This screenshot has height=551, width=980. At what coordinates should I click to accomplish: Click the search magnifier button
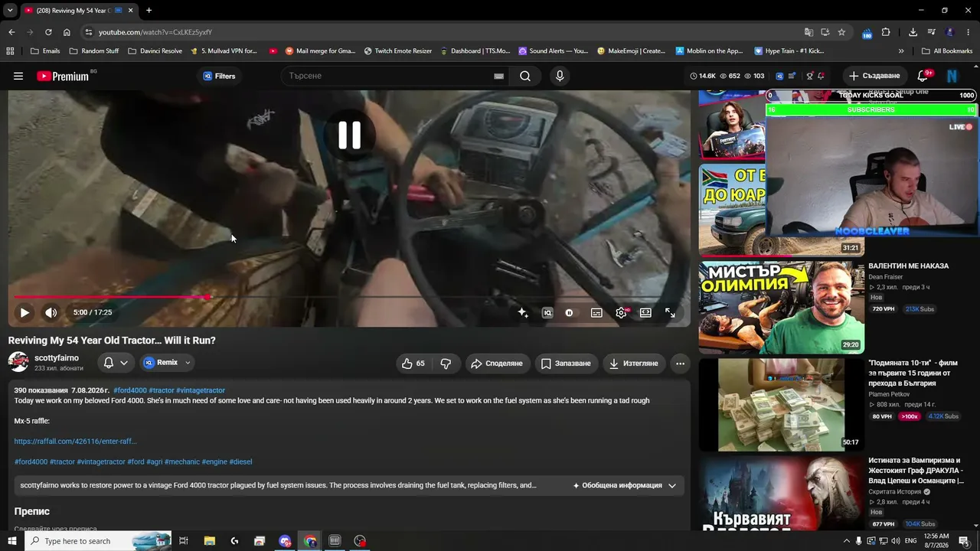point(525,76)
